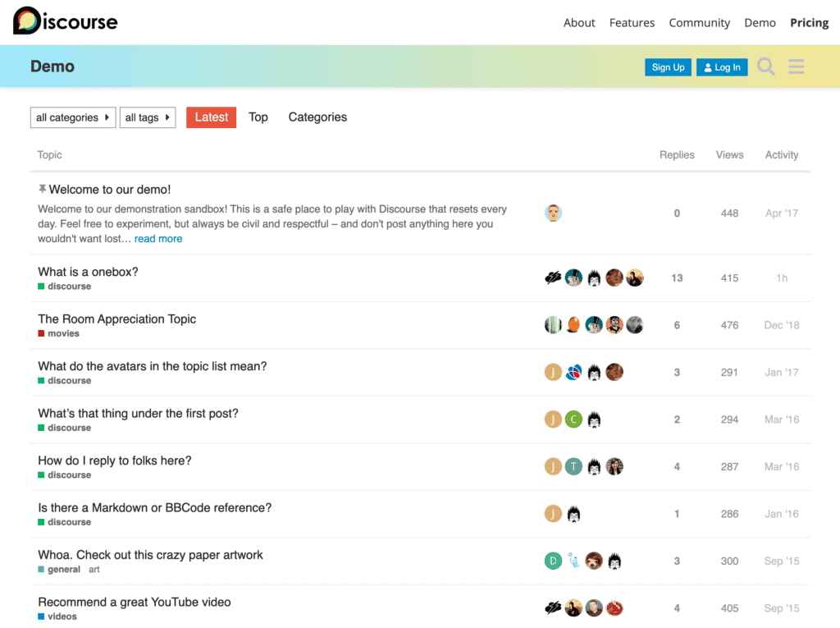Click J avatar in avatars topic list row
The height and width of the screenshot is (628, 840).
553,372
